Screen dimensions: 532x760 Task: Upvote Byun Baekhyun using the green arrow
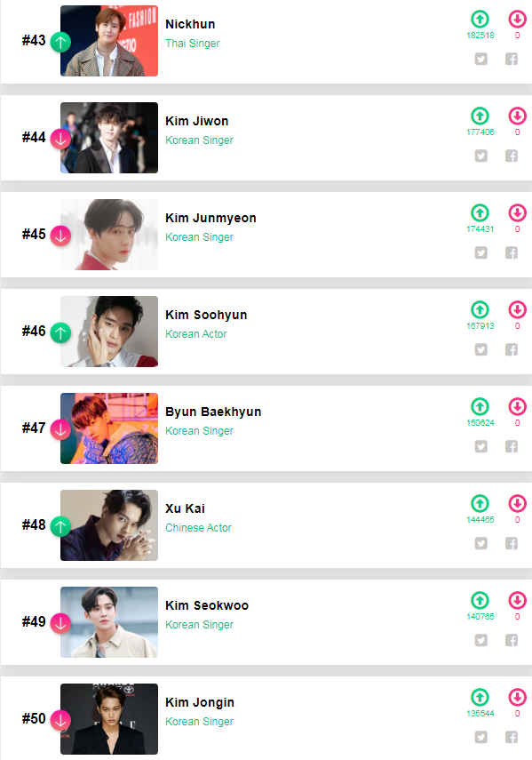(x=480, y=406)
